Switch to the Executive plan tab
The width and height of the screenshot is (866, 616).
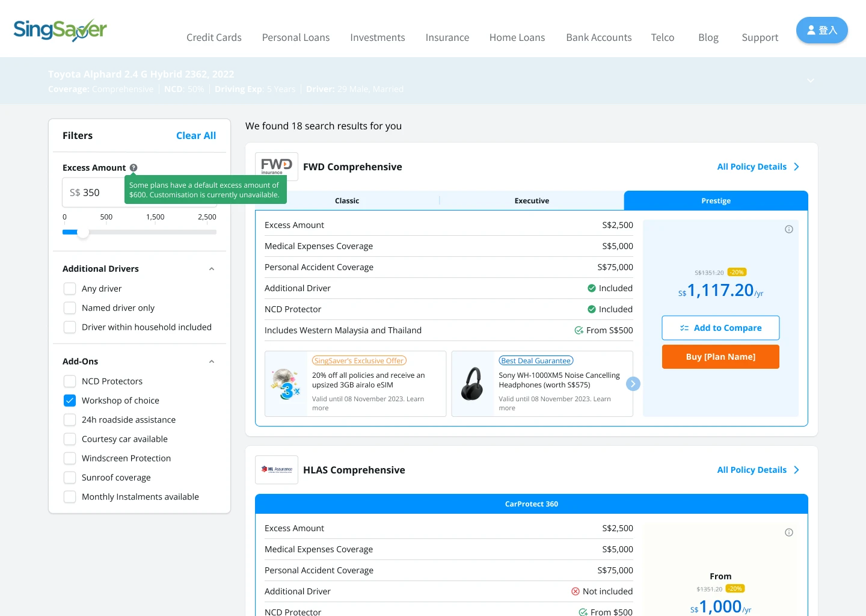(532, 201)
